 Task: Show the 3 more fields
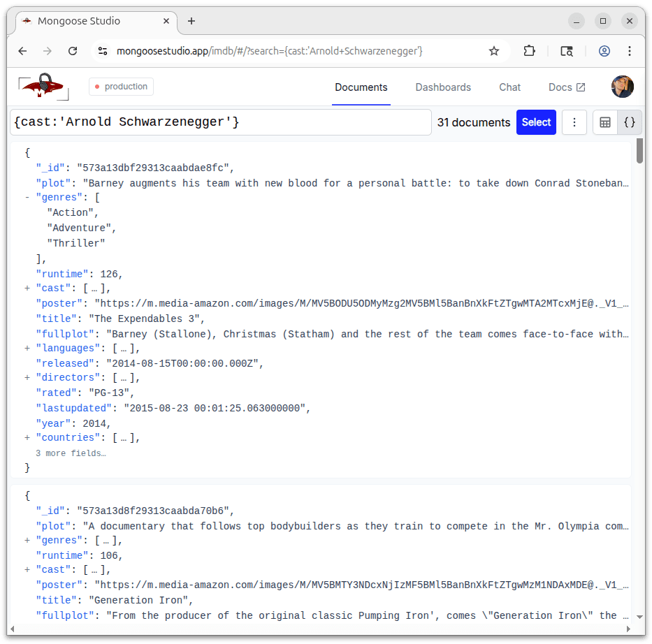(71, 453)
